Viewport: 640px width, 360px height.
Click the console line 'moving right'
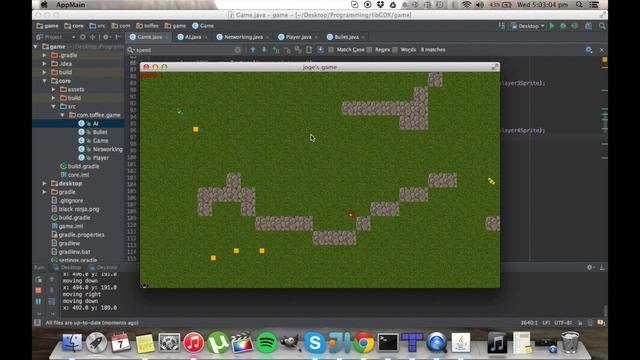click(x=82, y=294)
